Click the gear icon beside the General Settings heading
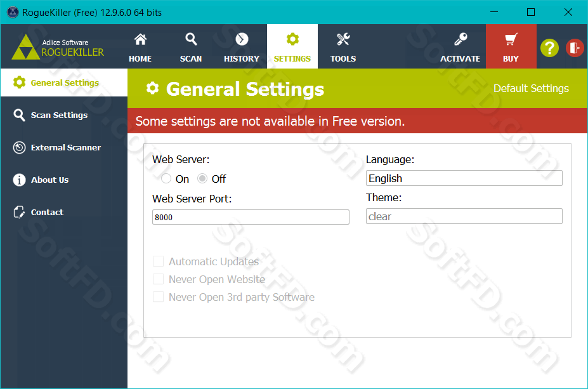This screenshot has height=389, width=588. (x=152, y=88)
